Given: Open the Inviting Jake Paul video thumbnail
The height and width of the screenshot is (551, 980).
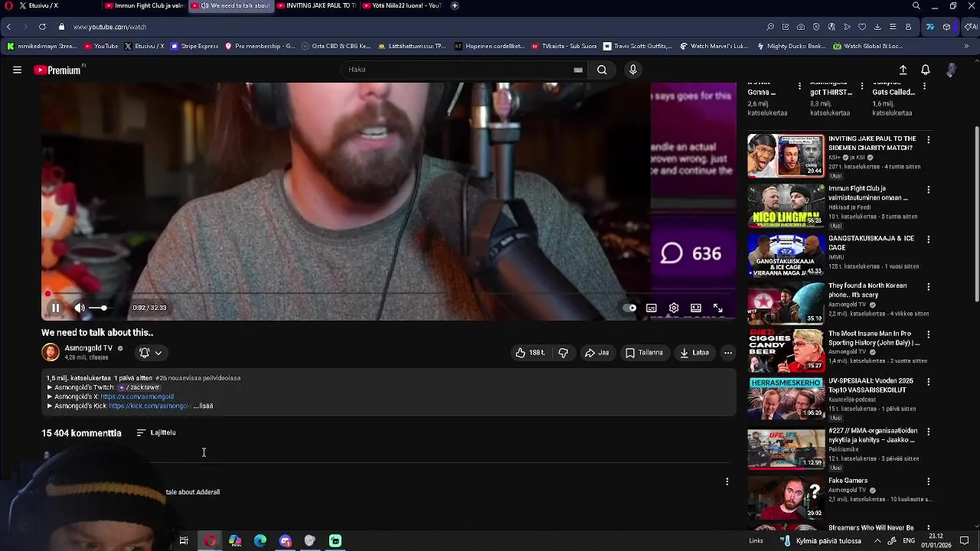Looking at the screenshot, I should 786,155.
